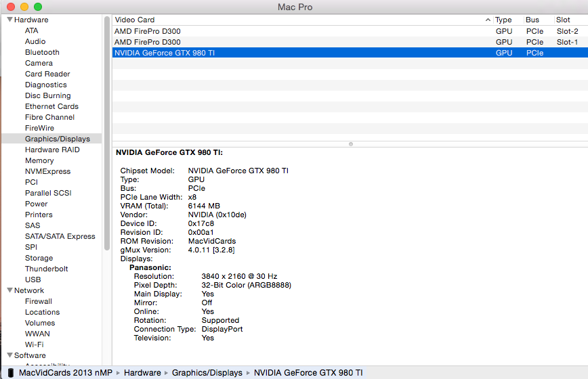Open the Parallel SCSI section
588x379 pixels.
(48, 194)
